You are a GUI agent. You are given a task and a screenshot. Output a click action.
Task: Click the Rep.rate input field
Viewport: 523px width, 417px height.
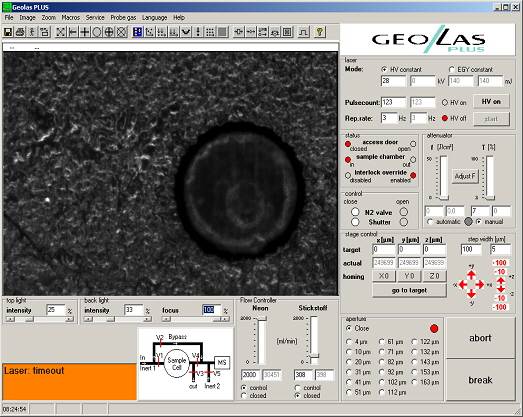[389, 118]
